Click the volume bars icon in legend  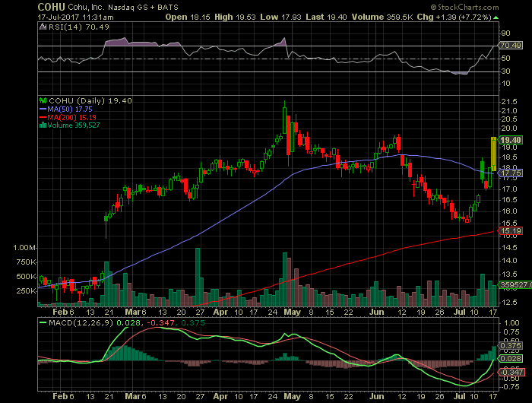click(43, 125)
